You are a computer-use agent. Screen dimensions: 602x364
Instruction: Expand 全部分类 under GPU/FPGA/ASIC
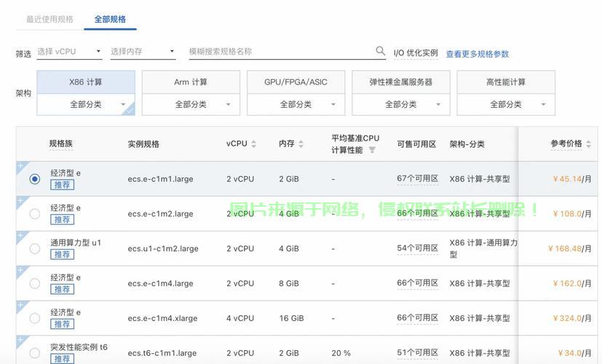click(296, 104)
